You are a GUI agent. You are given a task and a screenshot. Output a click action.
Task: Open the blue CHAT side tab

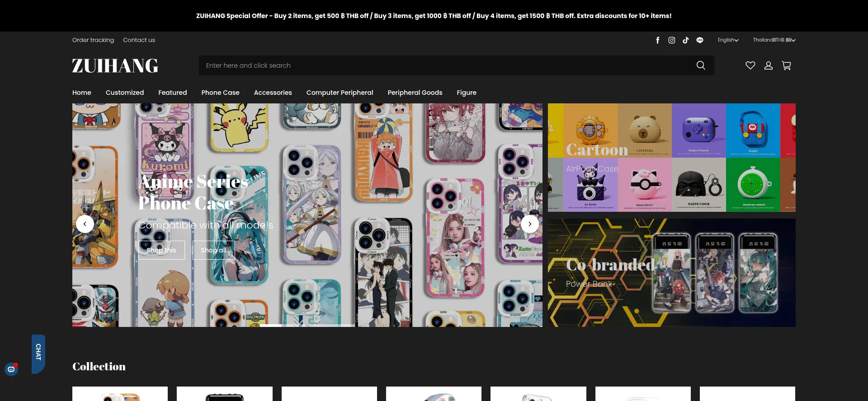[x=38, y=354]
